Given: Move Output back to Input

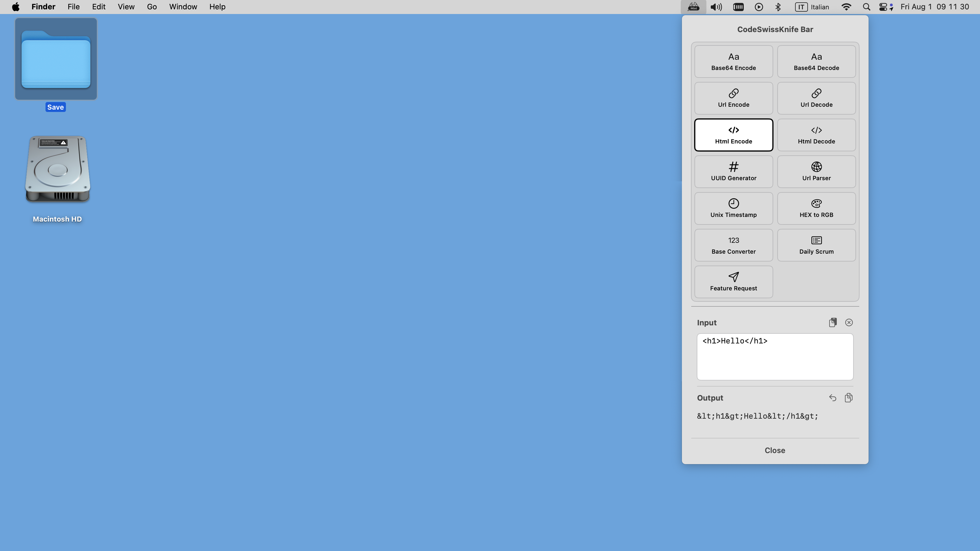Looking at the screenshot, I should coord(833,398).
